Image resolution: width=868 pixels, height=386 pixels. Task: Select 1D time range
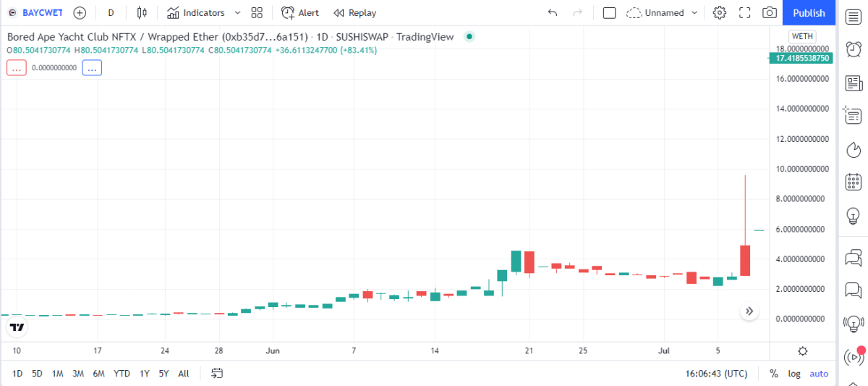(x=17, y=374)
